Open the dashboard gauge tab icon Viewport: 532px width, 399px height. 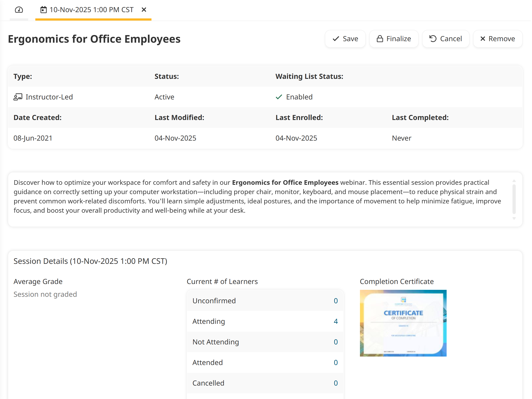point(19,10)
